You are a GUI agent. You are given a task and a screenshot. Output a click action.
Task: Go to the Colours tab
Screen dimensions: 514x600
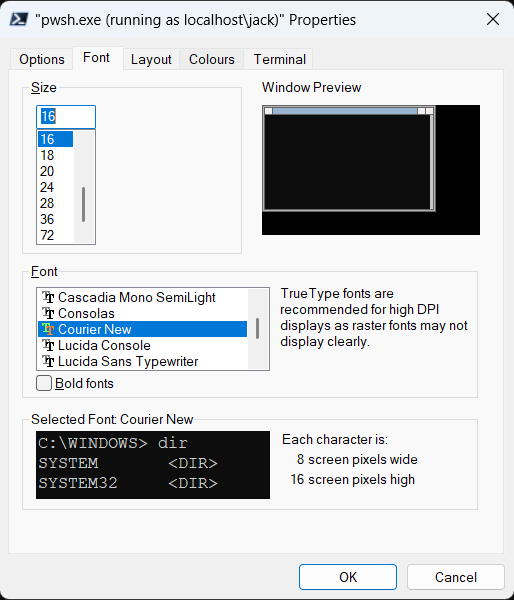pyautogui.click(x=212, y=59)
